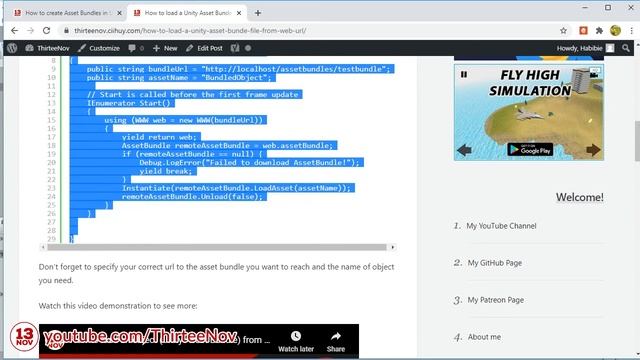
Task: Open ThirteeNov site dashboard menu
Action: click(47, 48)
